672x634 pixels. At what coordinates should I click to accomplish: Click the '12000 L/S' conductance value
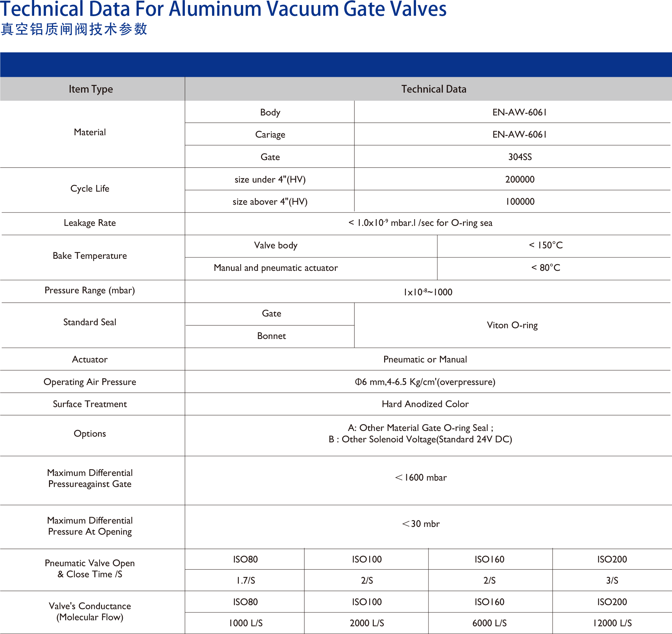coord(612,623)
